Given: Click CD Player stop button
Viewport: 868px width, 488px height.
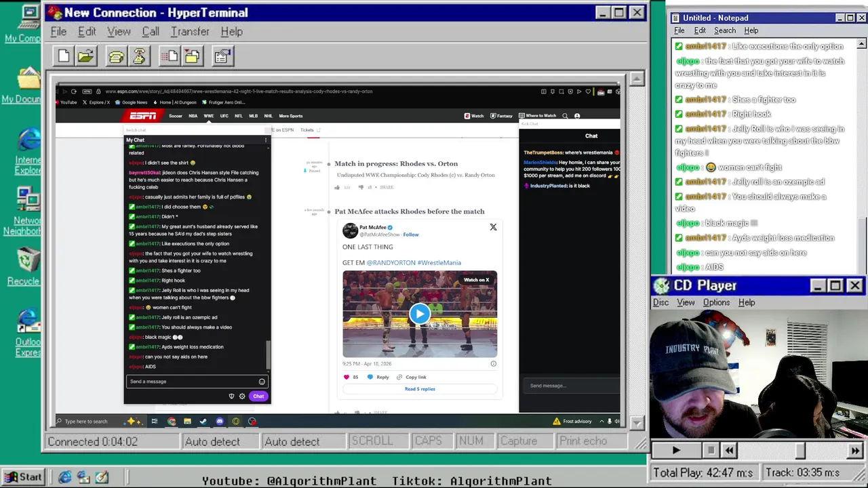Looking at the screenshot, I should [x=710, y=450].
